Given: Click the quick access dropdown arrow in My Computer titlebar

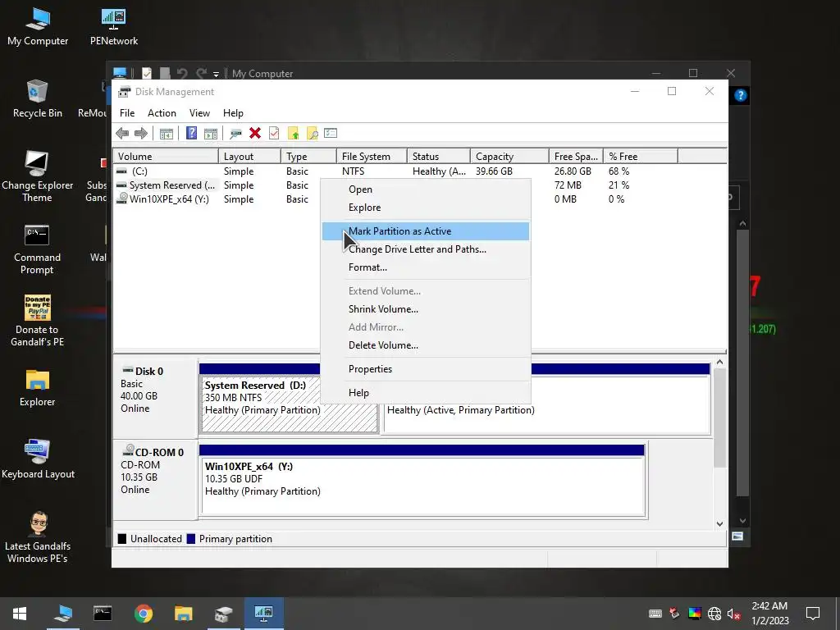Looking at the screenshot, I should point(216,74).
